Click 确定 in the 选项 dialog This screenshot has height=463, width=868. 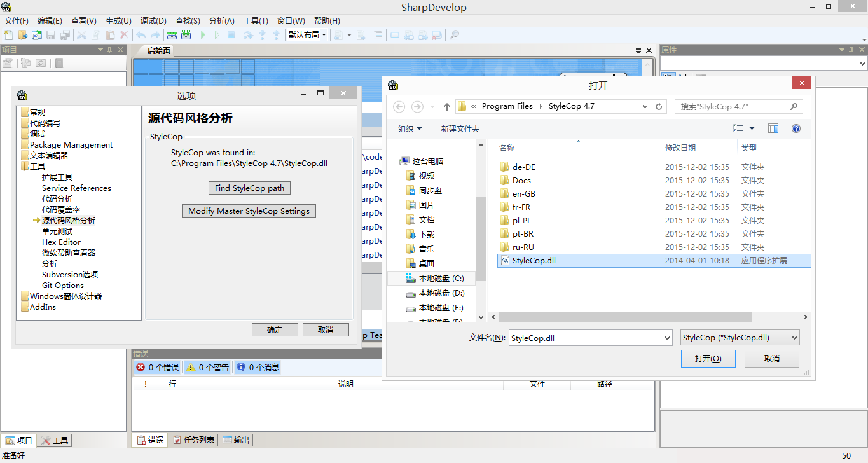pos(275,329)
